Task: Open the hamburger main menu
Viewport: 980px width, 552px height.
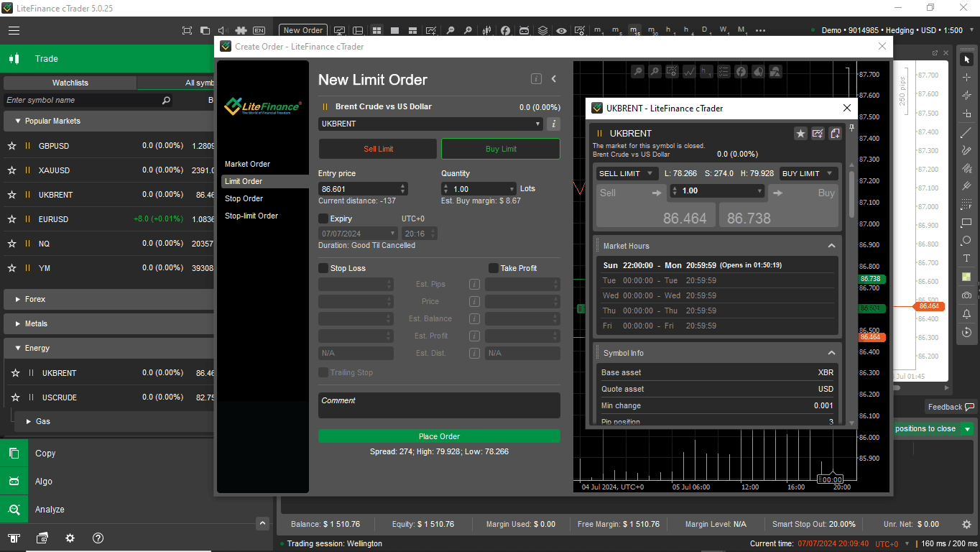Action: pyautogui.click(x=14, y=31)
